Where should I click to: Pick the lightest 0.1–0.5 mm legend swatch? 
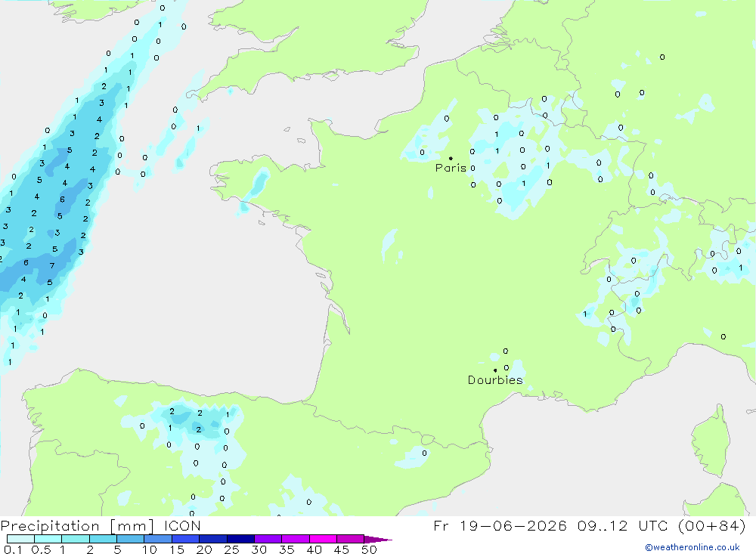point(20,539)
